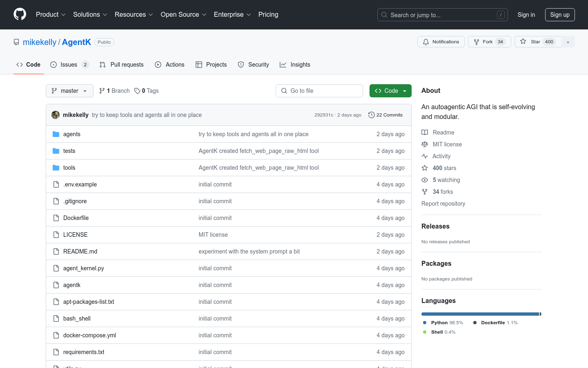Viewport: 588px width, 368px height.
Task: Click mikekelly's avatar in commit row
Action: click(x=56, y=115)
